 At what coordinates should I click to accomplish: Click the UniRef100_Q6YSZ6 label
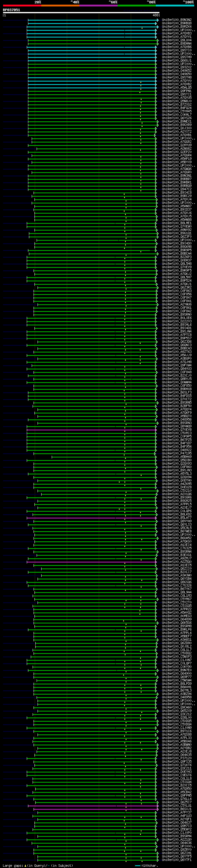(x=176, y=118)
